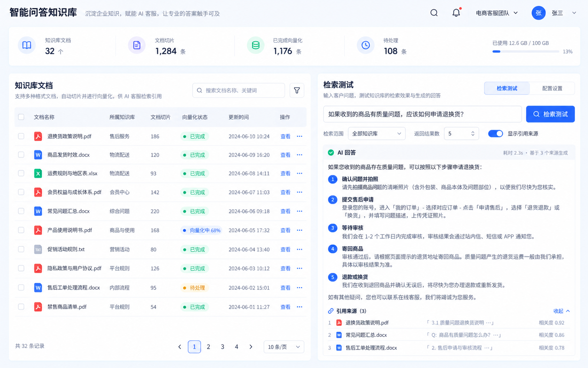
Task: Click the customer question input box
Action: coord(422,114)
